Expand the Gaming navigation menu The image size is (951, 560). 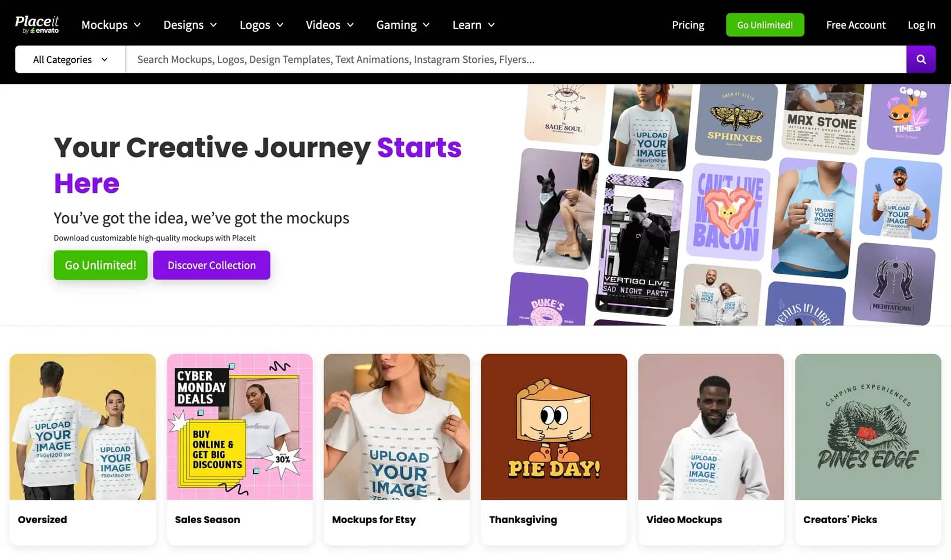pos(403,25)
